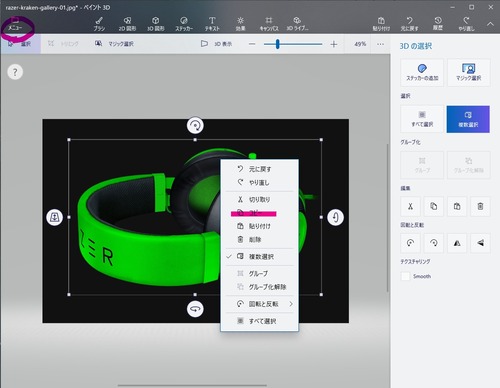Click 元に戻す undo in top toolbar

[410, 24]
